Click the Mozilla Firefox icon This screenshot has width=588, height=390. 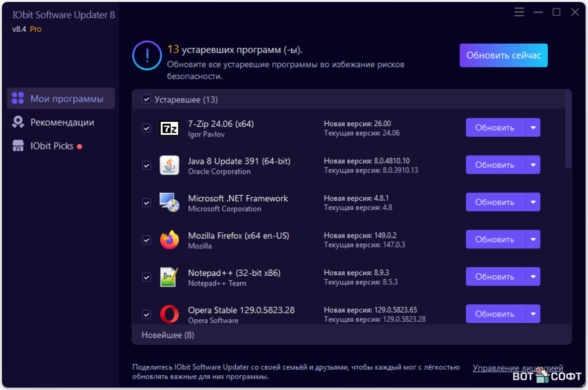[x=169, y=240]
